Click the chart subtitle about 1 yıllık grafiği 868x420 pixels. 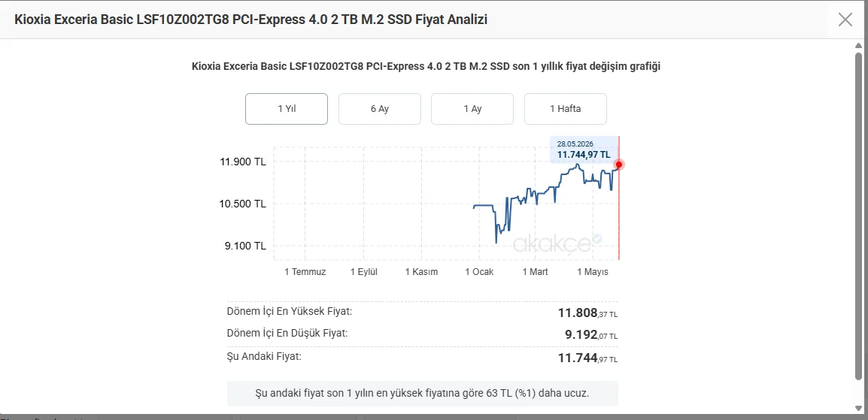click(x=426, y=66)
